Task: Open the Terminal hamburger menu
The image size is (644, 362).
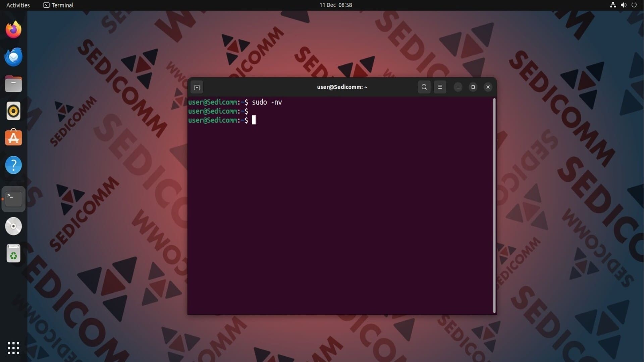Action: [x=440, y=87]
